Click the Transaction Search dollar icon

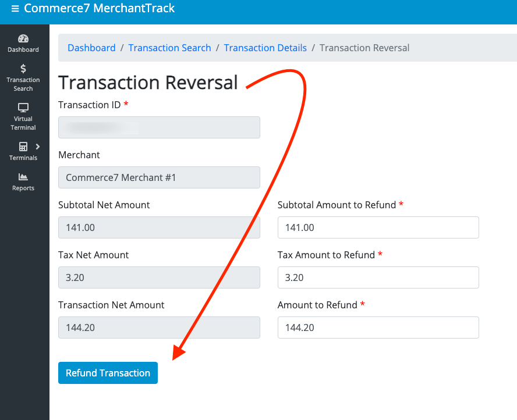[23, 69]
